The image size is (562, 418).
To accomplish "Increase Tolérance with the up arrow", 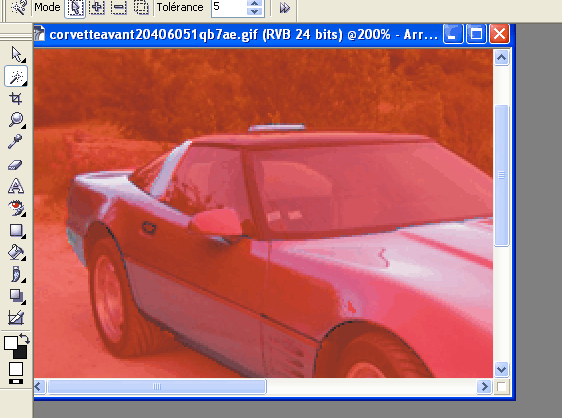I will coord(255,3).
